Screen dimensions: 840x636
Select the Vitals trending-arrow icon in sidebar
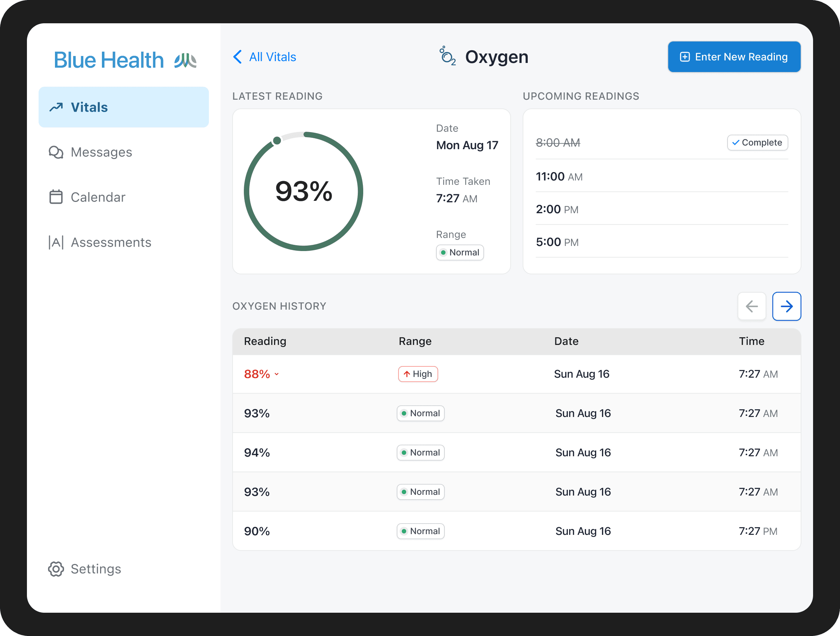coord(56,107)
